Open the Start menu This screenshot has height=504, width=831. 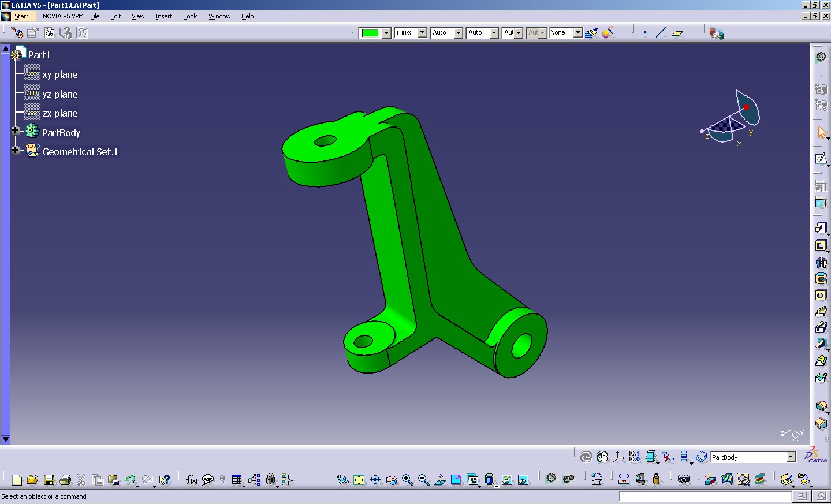pyautogui.click(x=21, y=16)
